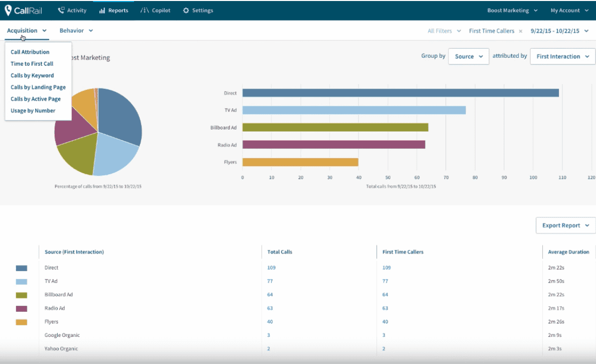Open the First Interaction attribution dropdown
This screenshot has width=596, height=364.
[562, 57]
